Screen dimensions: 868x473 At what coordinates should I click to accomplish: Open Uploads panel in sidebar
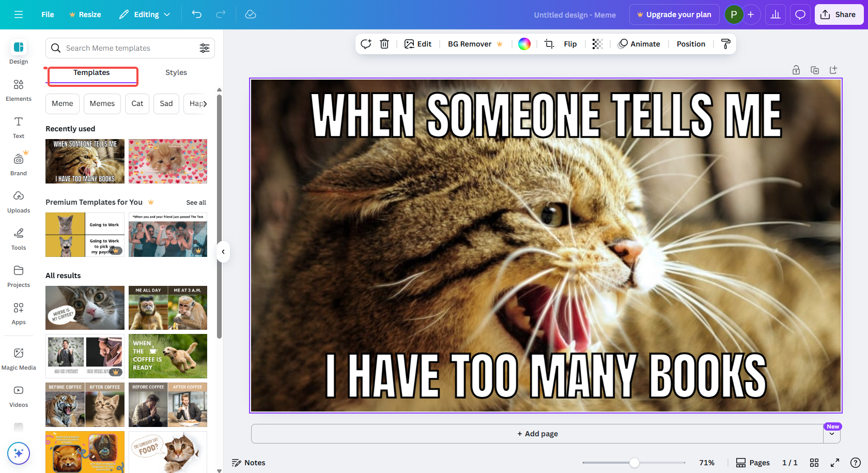click(19, 202)
